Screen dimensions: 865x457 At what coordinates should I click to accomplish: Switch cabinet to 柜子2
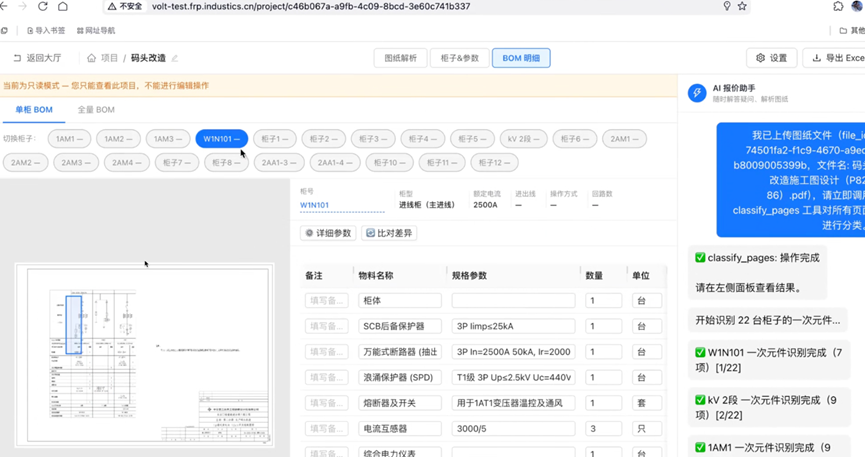tap(324, 139)
